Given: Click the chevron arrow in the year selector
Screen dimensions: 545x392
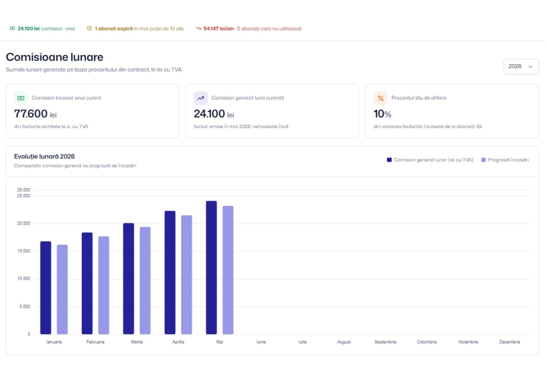Looking at the screenshot, I should [x=530, y=67].
